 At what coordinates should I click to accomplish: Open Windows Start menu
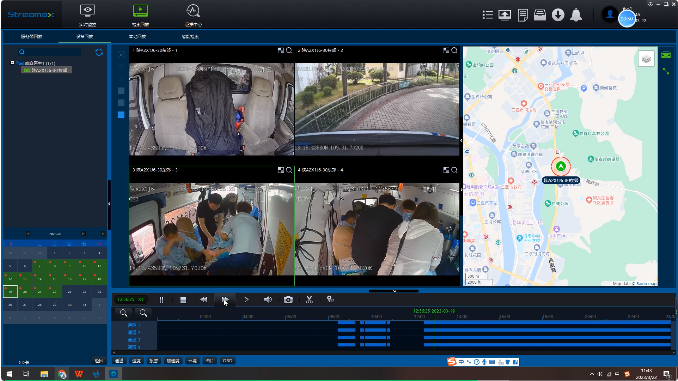tap(9, 374)
